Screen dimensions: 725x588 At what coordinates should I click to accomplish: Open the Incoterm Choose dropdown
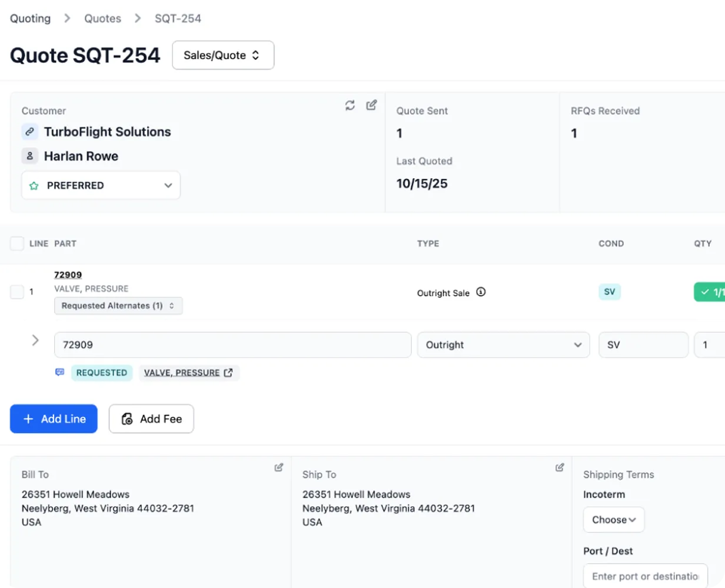pyautogui.click(x=614, y=519)
